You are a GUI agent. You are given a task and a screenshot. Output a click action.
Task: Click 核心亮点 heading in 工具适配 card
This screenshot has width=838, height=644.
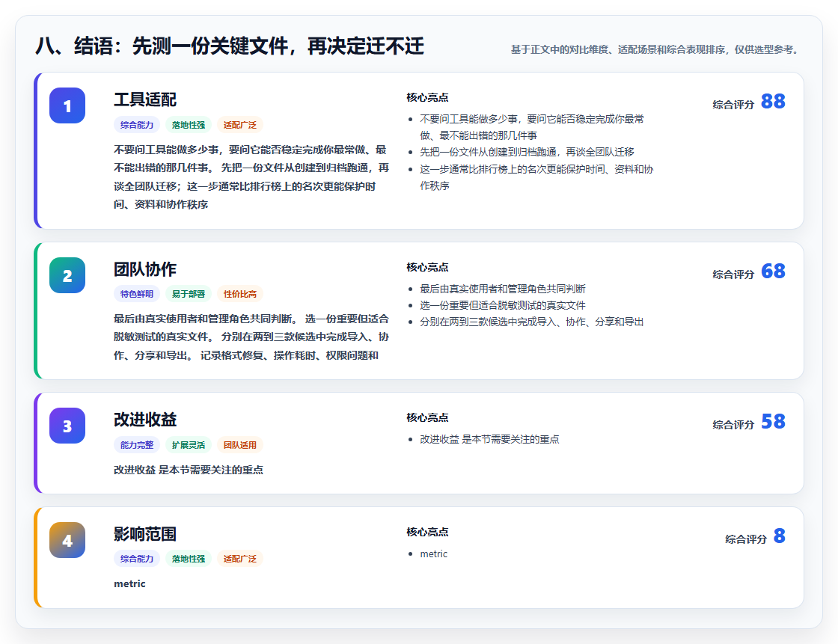pyautogui.click(x=427, y=97)
